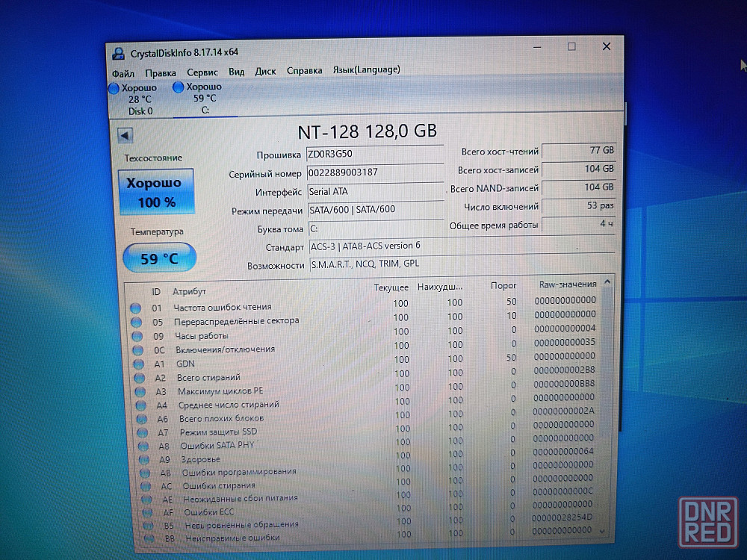The width and height of the screenshot is (747, 560).
Task: Click status circle for B5 Невыровненные обращения
Action: tap(149, 526)
